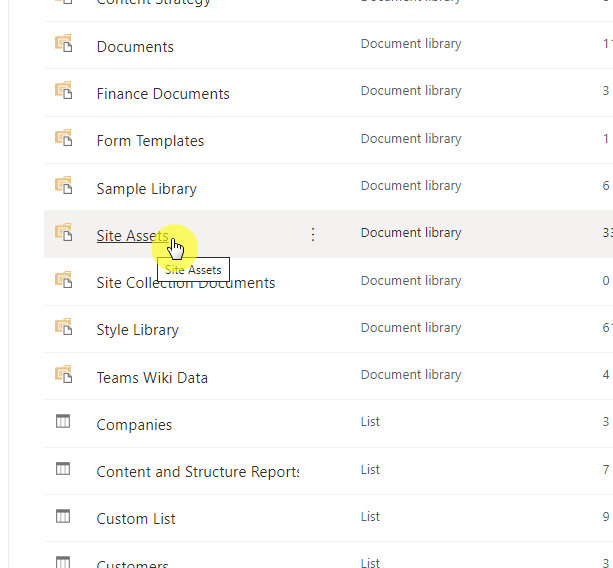
Task: Click Document library type in Site Assets row
Action: [411, 233]
